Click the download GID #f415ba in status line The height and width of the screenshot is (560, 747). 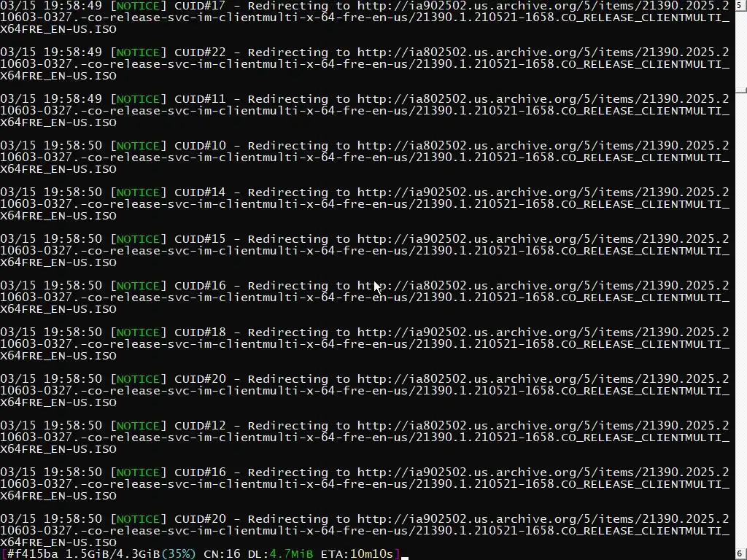tap(33, 554)
